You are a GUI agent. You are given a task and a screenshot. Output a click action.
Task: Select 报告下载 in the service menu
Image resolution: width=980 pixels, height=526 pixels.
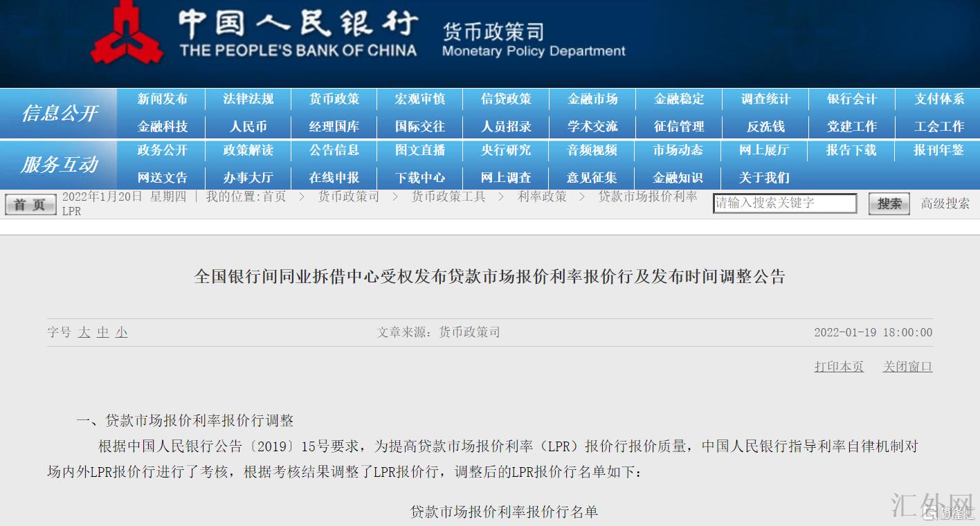[851, 150]
